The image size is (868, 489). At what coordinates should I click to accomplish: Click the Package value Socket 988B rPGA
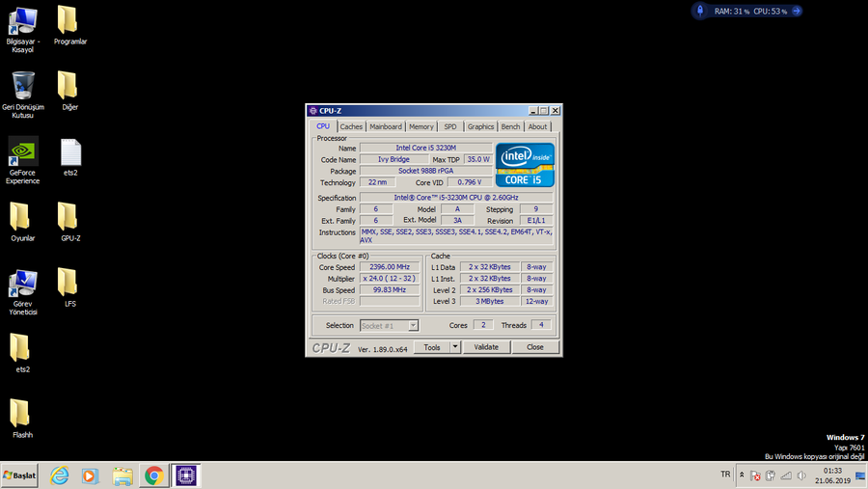click(425, 171)
